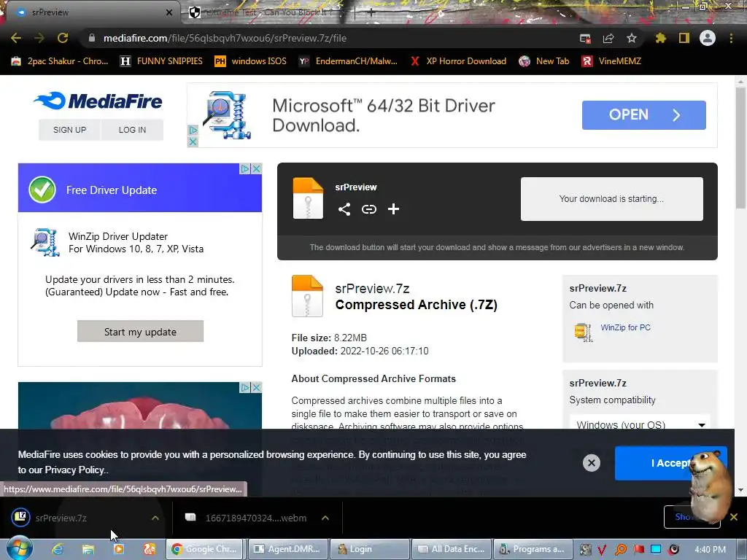Image resolution: width=747 pixels, height=560 pixels.
Task: Open the 2pac Shakur bookmark
Action: (60, 61)
